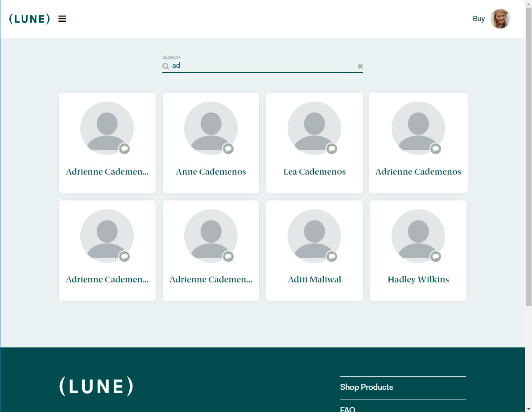Open chat bubble on Anne Cademenos card
Image resolution: width=532 pixels, height=412 pixels.
click(228, 148)
